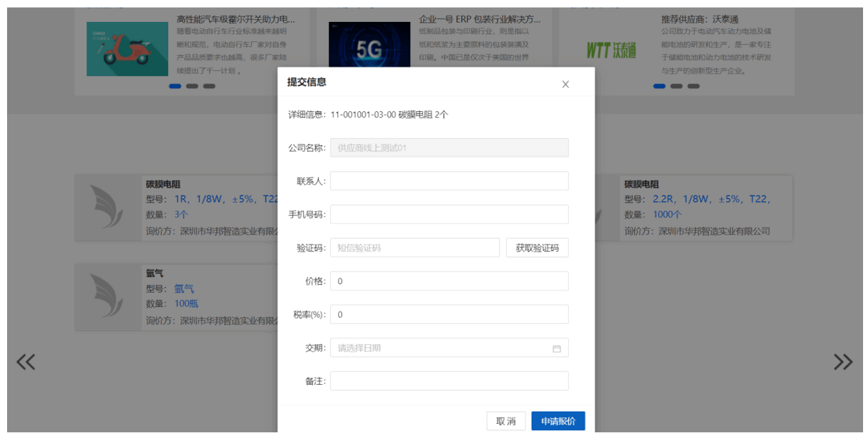This screenshot has height=438, width=868.
Task: Click the electric scooter article thumbnail
Action: (128, 49)
